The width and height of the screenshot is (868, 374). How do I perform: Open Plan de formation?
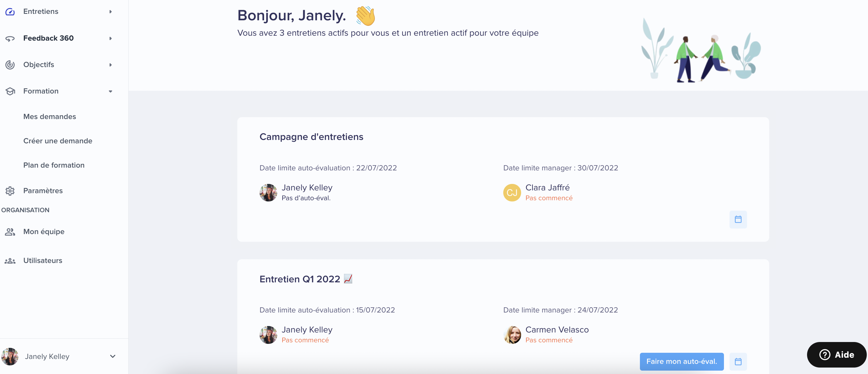[x=54, y=165]
